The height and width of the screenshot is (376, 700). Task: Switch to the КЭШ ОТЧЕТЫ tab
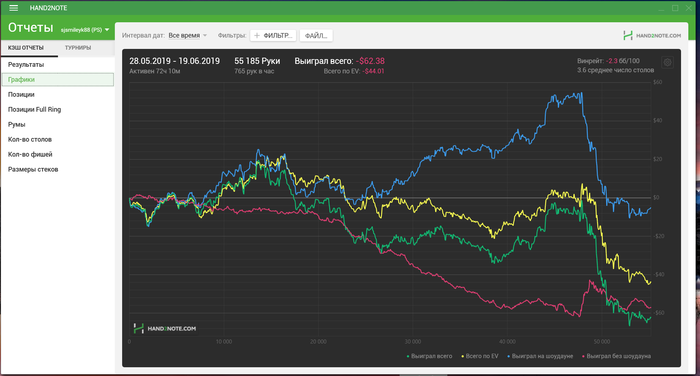(26, 48)
